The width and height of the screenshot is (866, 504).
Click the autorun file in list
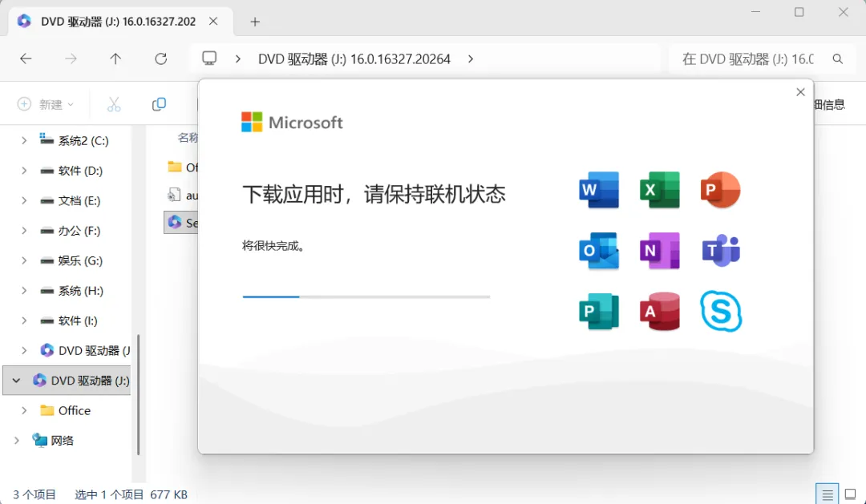pos(183,196)
